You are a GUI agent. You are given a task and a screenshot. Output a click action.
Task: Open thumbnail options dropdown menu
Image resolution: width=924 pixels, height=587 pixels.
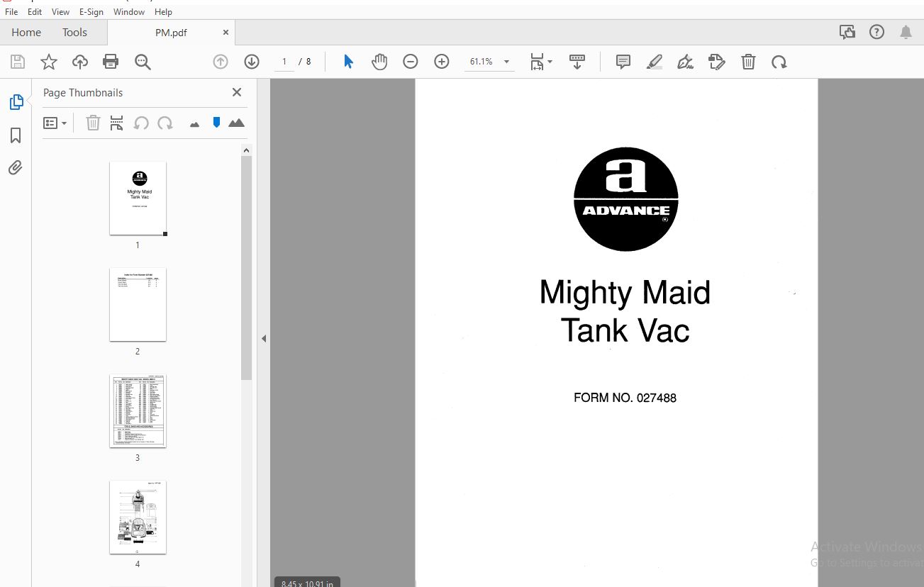(55, 123)
